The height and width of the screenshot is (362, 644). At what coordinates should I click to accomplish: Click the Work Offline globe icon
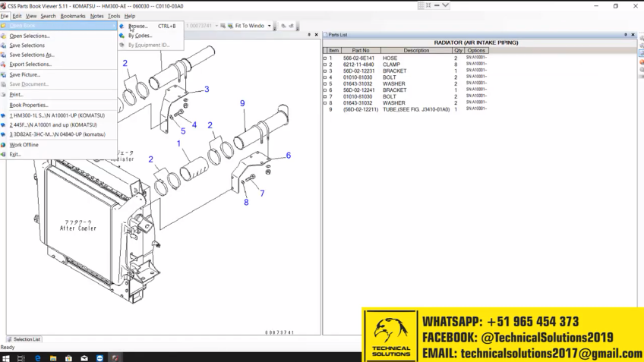(4, 145)
